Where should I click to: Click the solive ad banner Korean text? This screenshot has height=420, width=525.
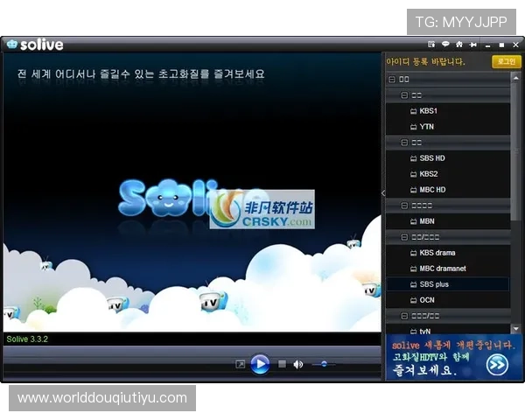pyautogui.click(x=452, y=357)
